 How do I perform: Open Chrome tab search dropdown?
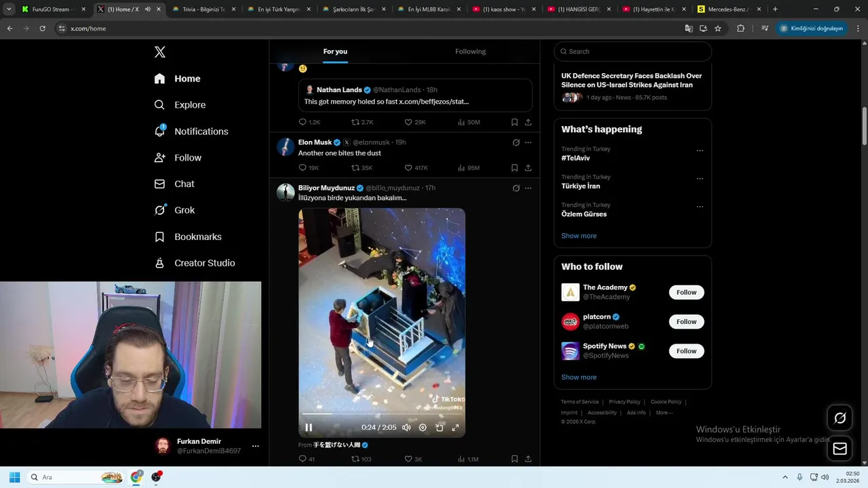9,9
